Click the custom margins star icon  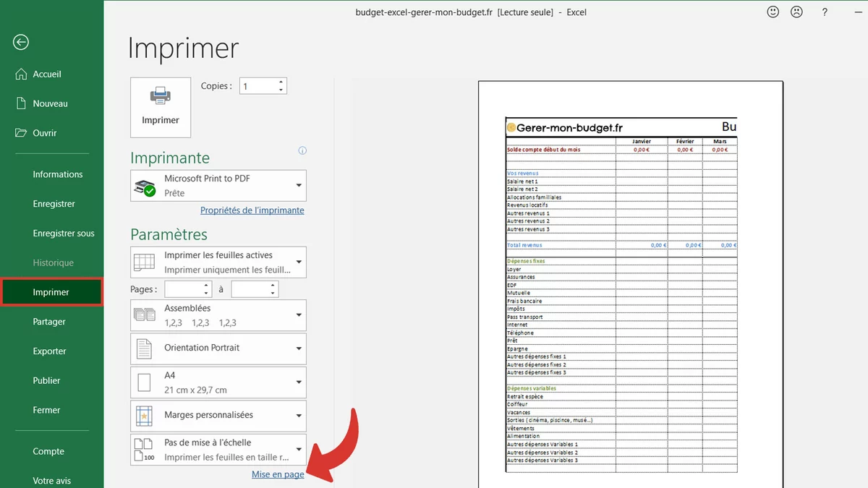tap(145, 416)
